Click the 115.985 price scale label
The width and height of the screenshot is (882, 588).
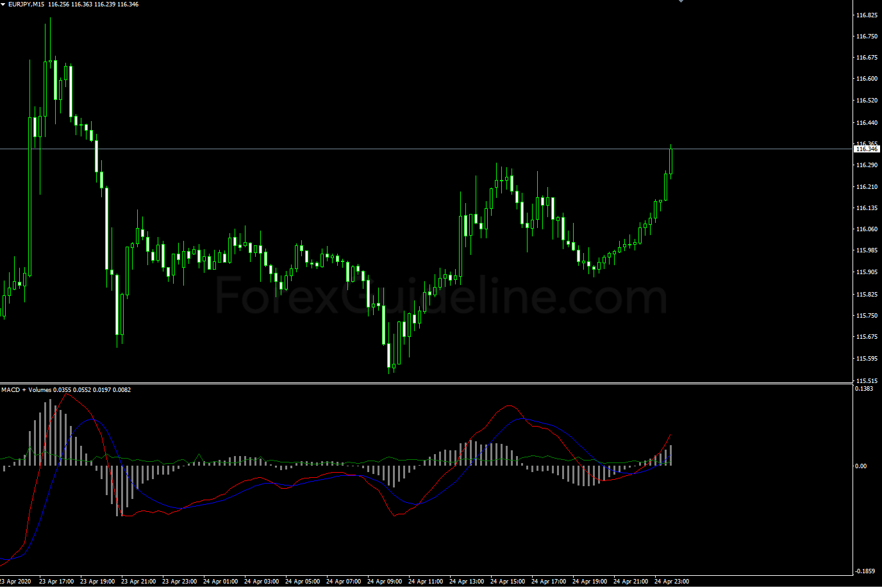[867, 250]
